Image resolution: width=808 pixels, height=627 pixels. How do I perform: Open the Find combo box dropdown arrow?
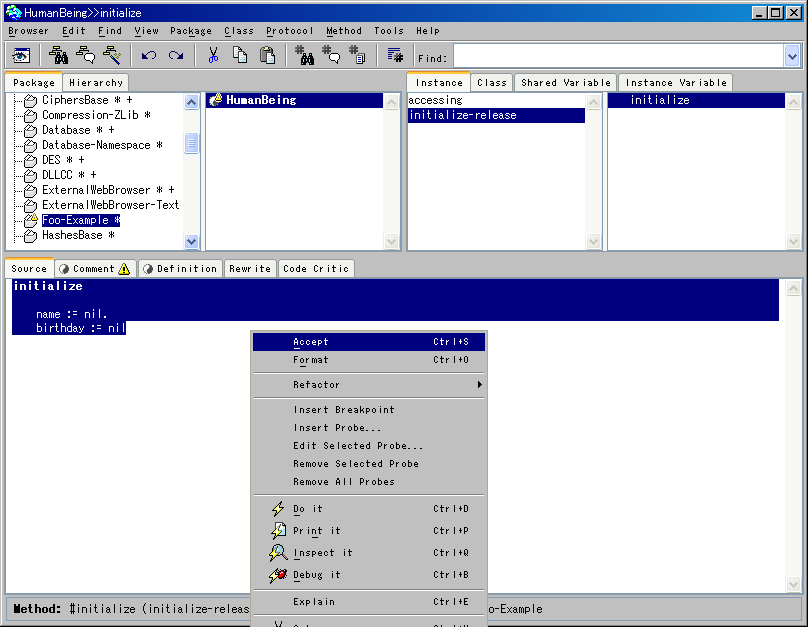[792, 56]
